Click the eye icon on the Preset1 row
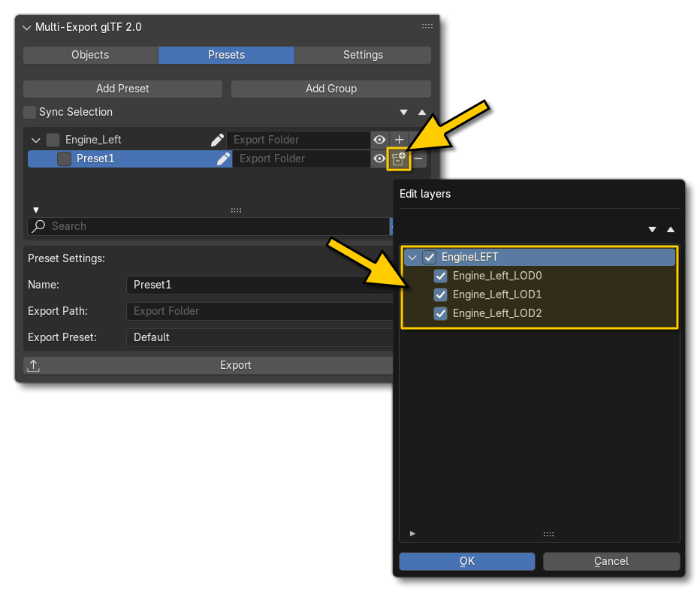Viewport: 700px width, 592px height. point(379,159)
